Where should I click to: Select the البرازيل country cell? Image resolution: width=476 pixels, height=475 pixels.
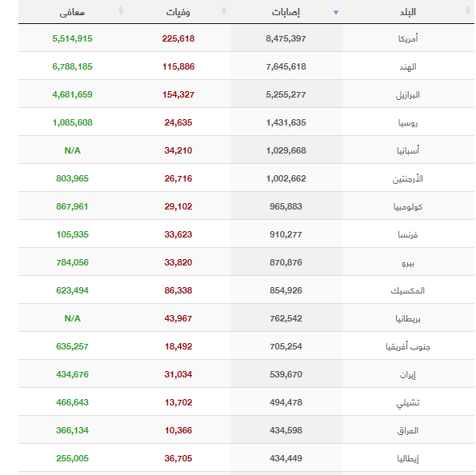click(x=408, y=94)
